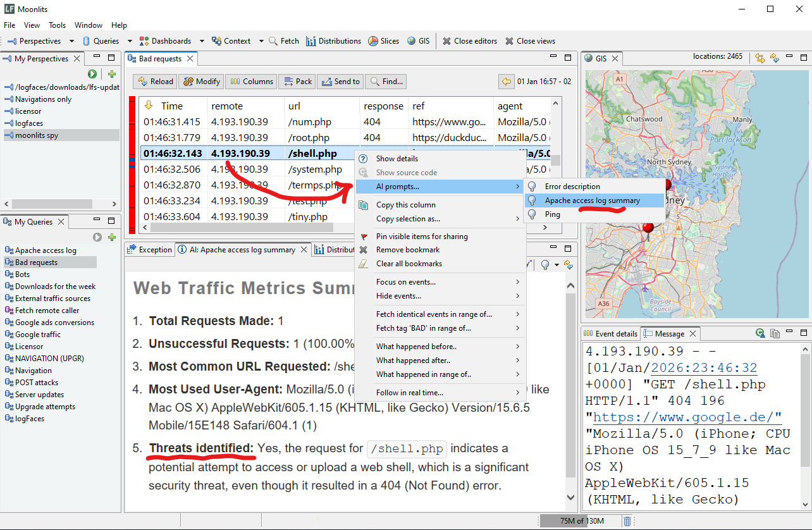Click the green plus in My Perspectives
Image resolution: width=812 pixels, height=530 pixels.
(x=112, y=74)
